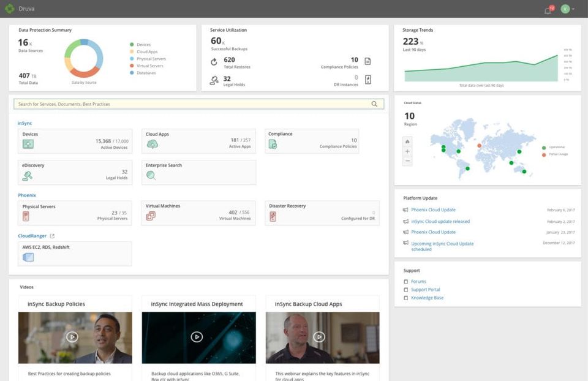Click the Cloud Apps card icon

click(x=153, y=144)
